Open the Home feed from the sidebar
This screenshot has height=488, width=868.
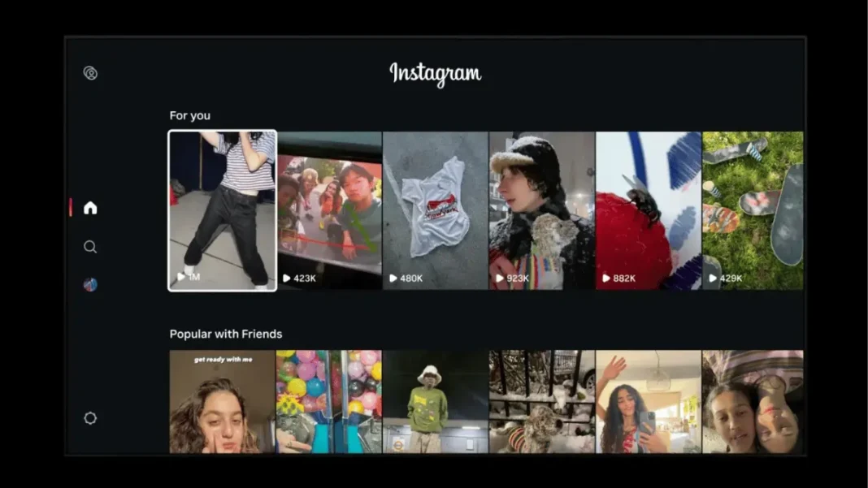click(90, 208)
